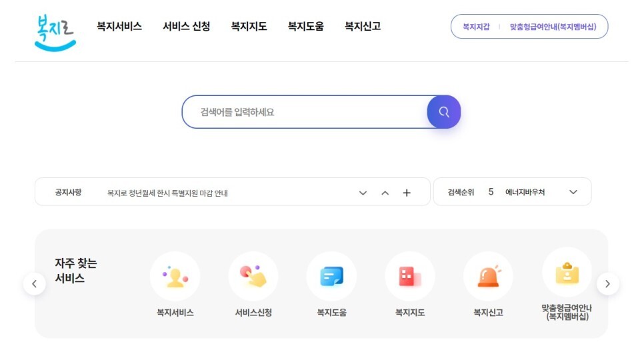
Task: Click the 공지사항 label
Action: 68,192
